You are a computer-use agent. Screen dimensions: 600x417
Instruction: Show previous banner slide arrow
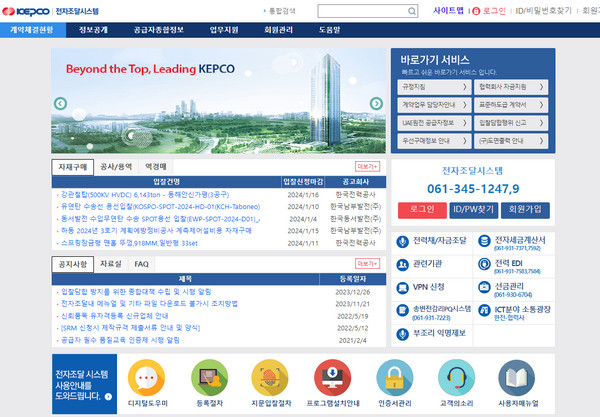60,103
